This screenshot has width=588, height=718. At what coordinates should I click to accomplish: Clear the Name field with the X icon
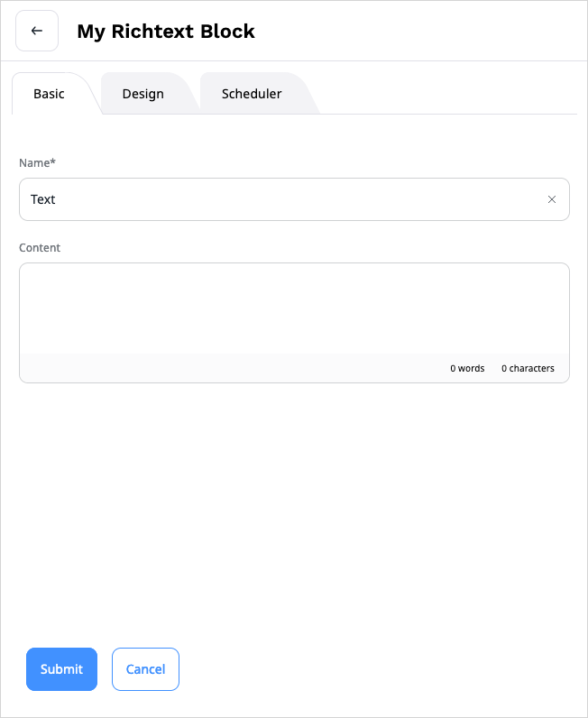click(552, 199)
